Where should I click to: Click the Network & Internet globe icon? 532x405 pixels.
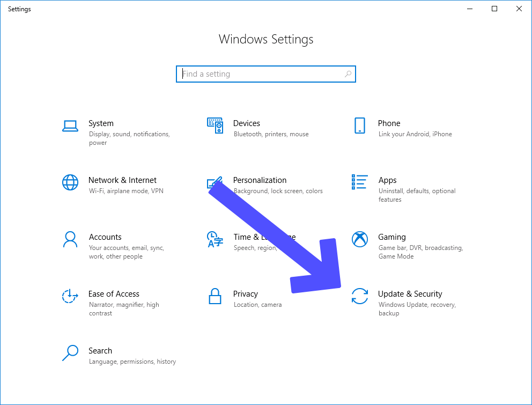[70, 182]
